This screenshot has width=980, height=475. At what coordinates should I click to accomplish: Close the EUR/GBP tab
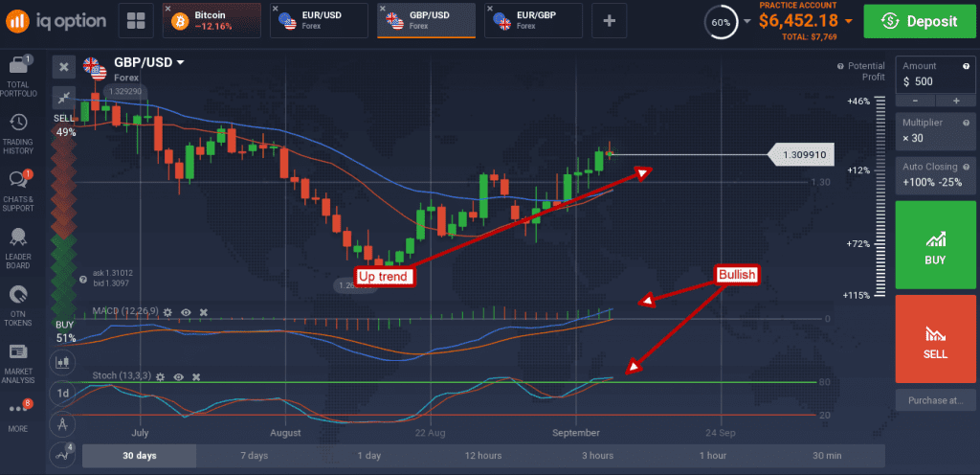(489, 9)
